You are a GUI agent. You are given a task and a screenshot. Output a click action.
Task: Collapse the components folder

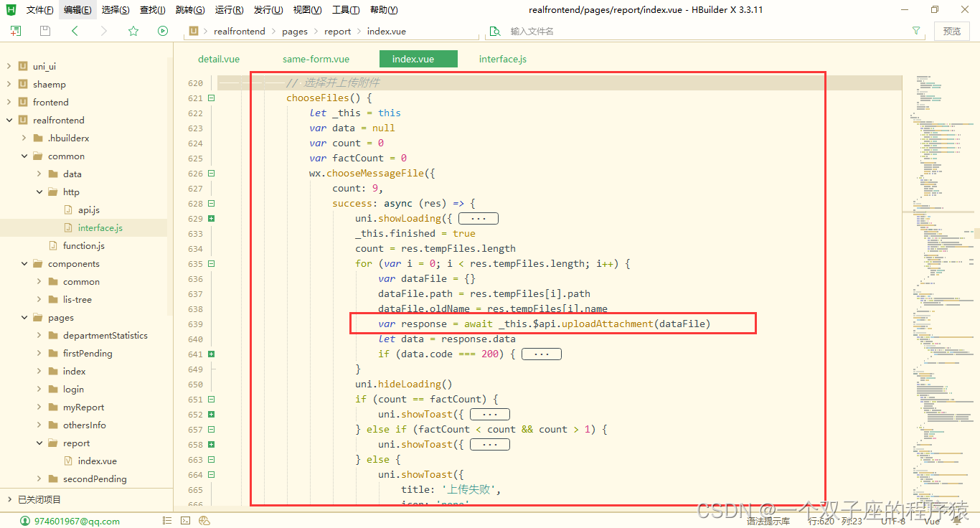pyautogui.click(x=24, y=263)
